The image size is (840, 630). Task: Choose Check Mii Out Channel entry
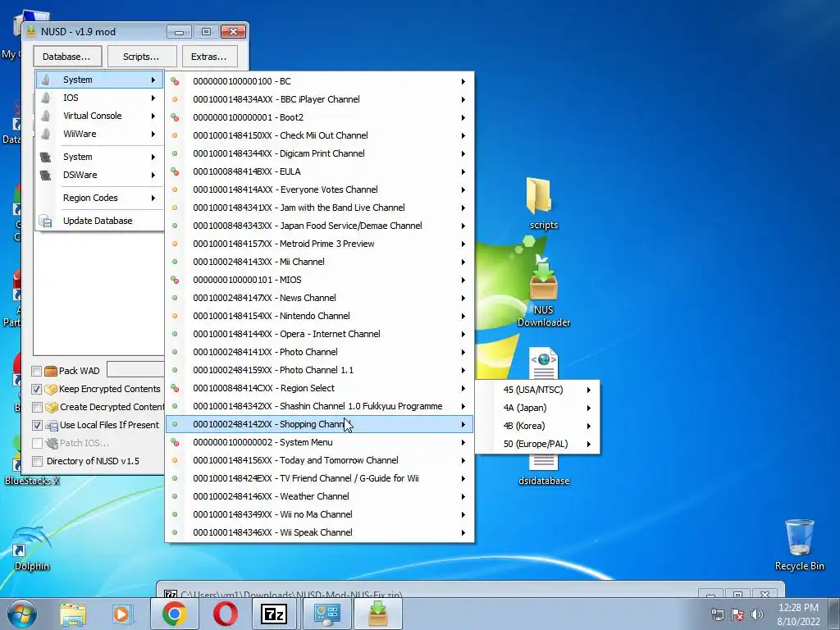319,135
